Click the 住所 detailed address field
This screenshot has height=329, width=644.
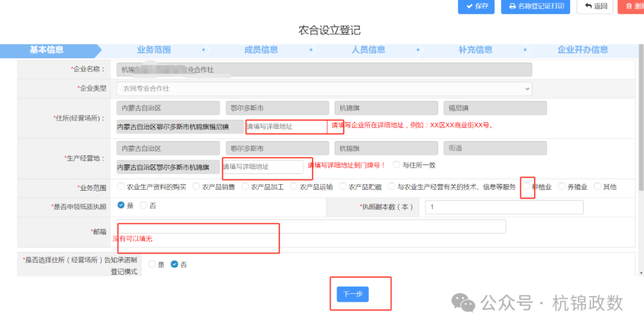click(286, 127)
